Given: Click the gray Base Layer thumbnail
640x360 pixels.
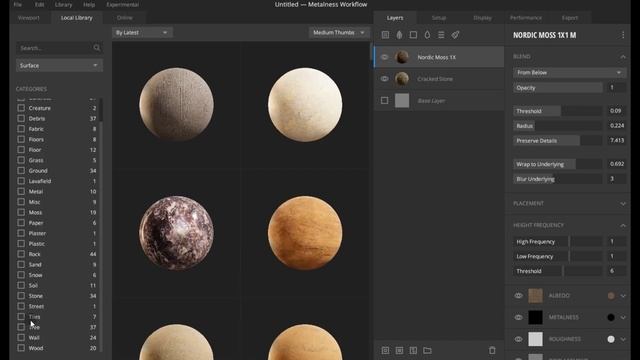Looking at the screenshot, I should pyautogui.click(x=402, y=100).
